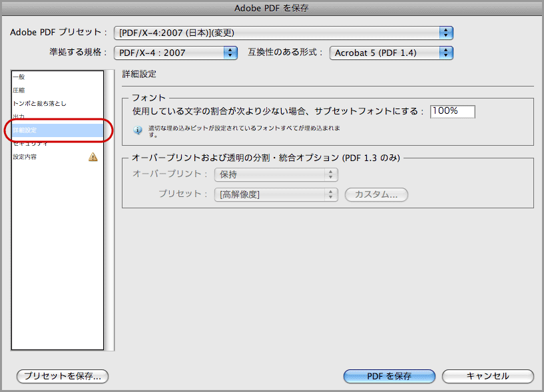The image size is (544, 392).
Task: Open the オーバープリント 保持 dropdown
Action: click(x=276, y=174)
